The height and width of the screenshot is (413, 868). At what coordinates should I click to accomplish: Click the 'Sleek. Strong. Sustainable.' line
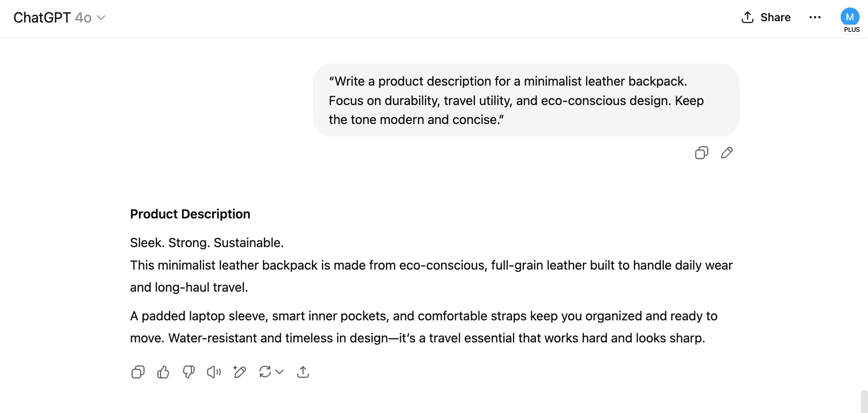207,243
